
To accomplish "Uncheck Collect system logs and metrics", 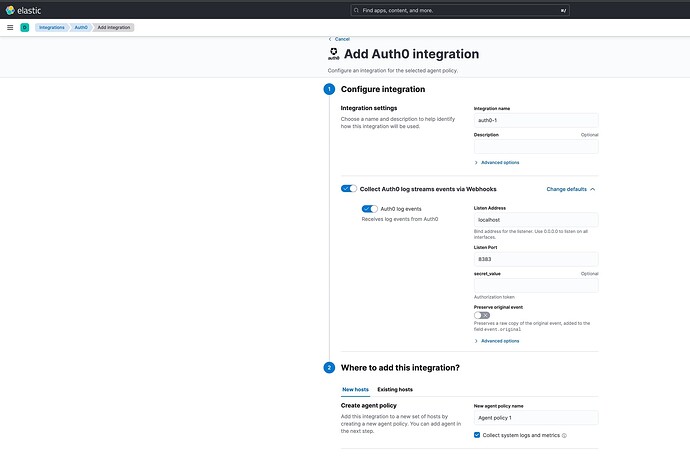I will pos(477,435).
